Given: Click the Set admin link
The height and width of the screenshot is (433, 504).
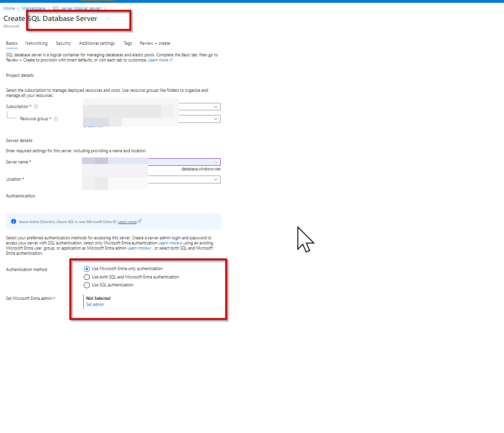Looking at the screenshot, I should tap(95, 304).
